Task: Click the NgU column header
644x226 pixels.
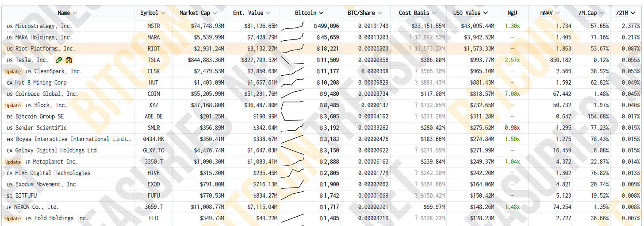Action: coord(512,13)
